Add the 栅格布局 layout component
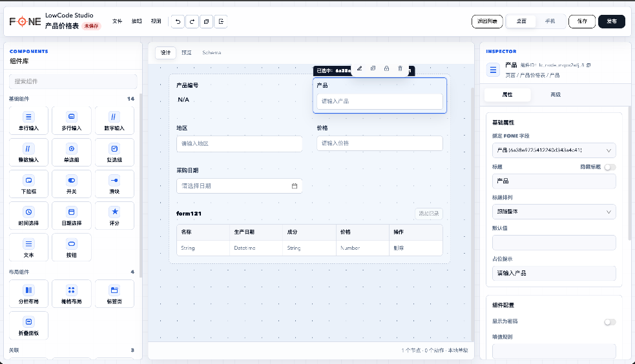 [x=72, y=294]
